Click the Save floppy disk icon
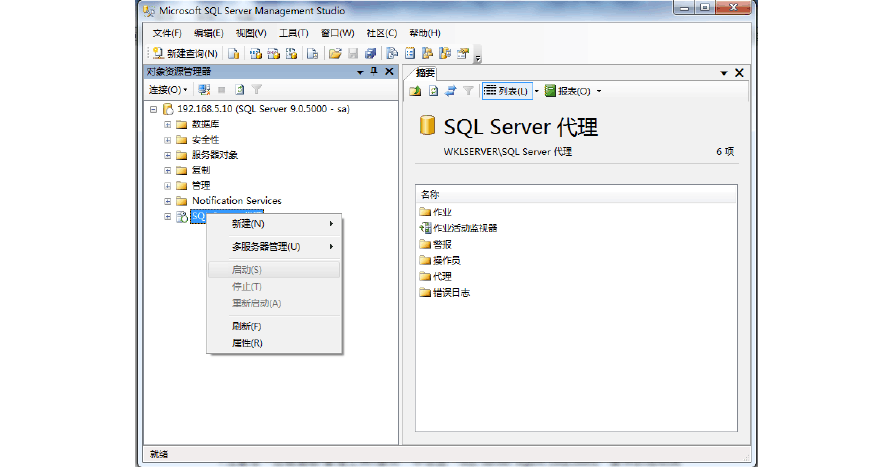 tap(353, 54)
